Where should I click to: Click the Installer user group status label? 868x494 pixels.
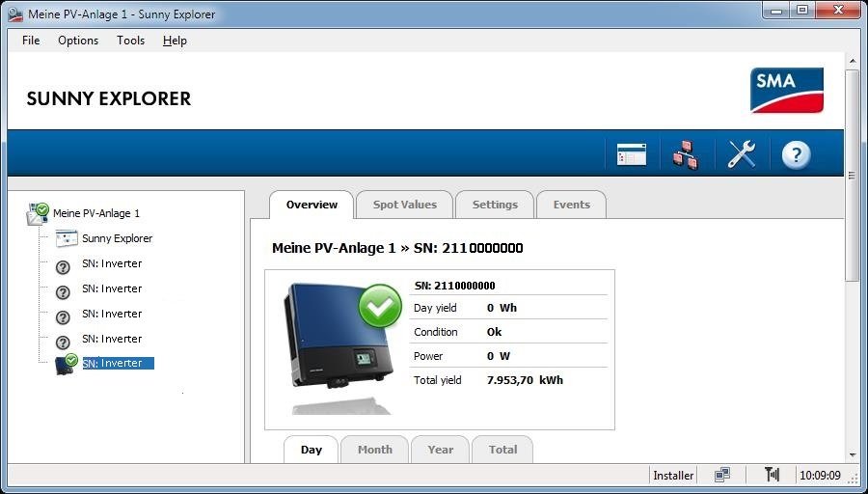[x=673, y=476]
